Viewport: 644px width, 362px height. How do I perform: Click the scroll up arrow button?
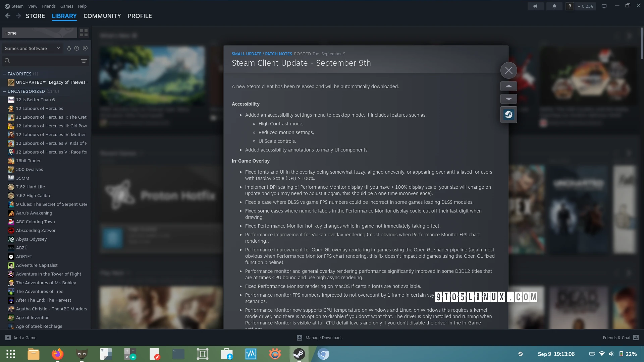[508, 86]
